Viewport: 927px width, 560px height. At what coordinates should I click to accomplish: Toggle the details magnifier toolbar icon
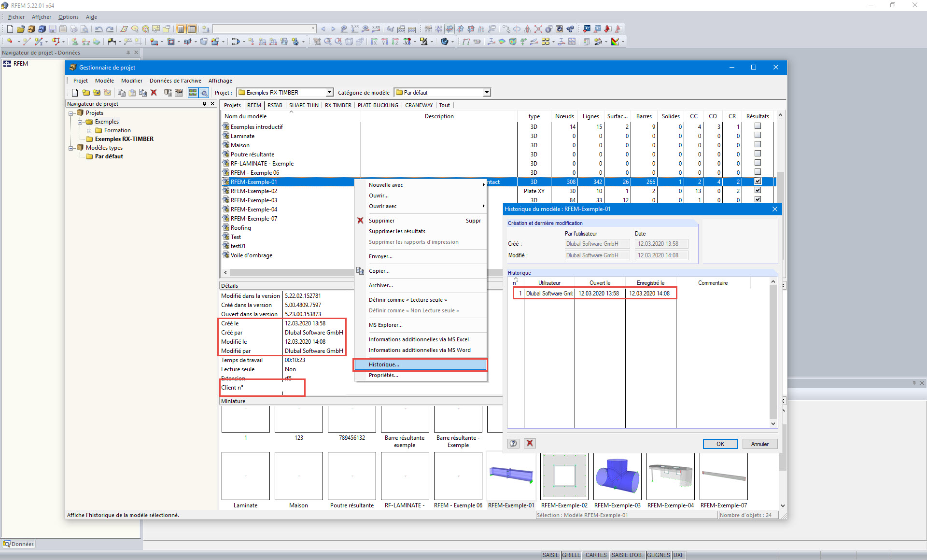(x=204, y=93)
